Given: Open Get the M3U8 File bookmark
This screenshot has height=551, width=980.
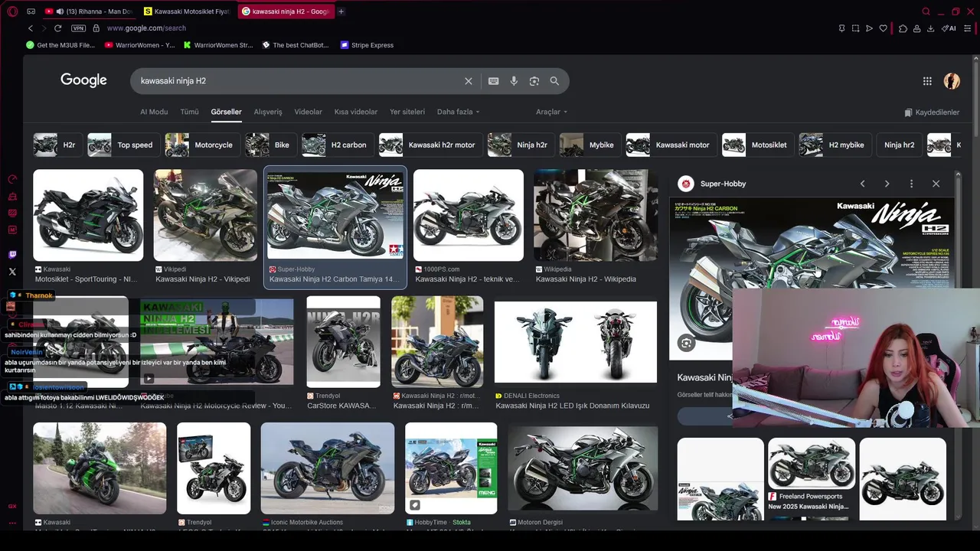Looking at the screenshot, I should tap(60, 45).
